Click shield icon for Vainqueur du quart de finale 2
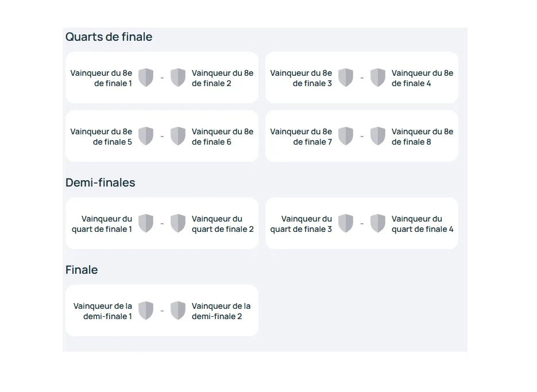 point(178,223)
